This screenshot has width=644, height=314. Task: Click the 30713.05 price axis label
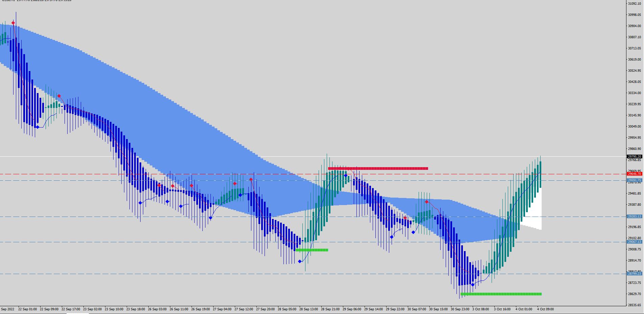[634, 48]
